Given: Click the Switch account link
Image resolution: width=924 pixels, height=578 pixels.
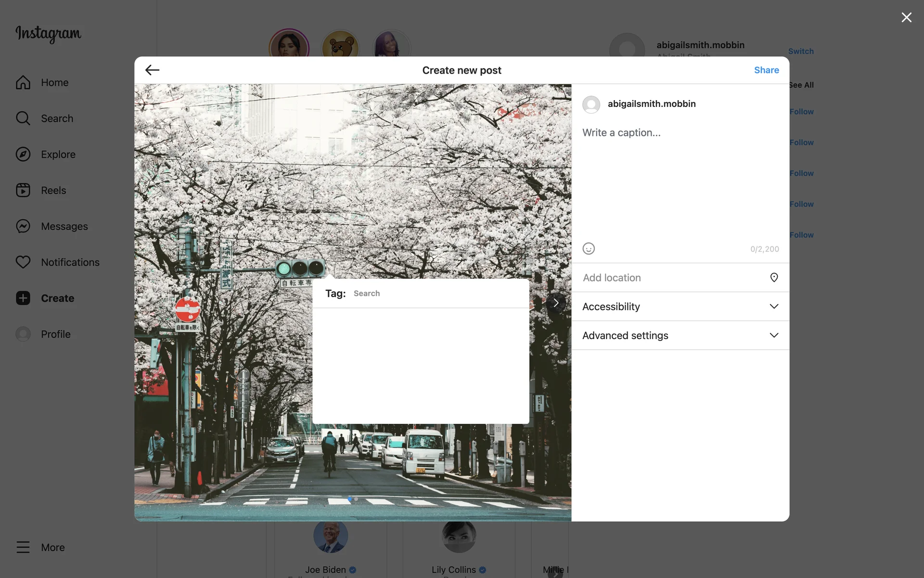Looking at the screenshot, I should (x=800, y=51).
